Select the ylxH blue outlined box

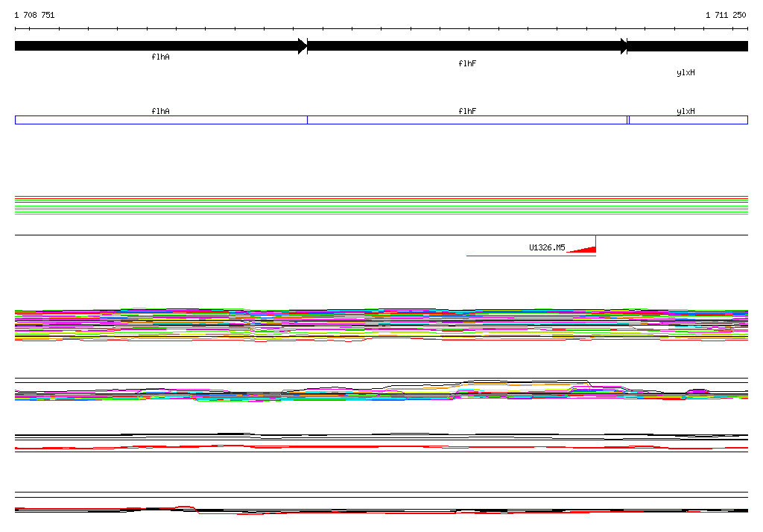[x=688, y=120]
